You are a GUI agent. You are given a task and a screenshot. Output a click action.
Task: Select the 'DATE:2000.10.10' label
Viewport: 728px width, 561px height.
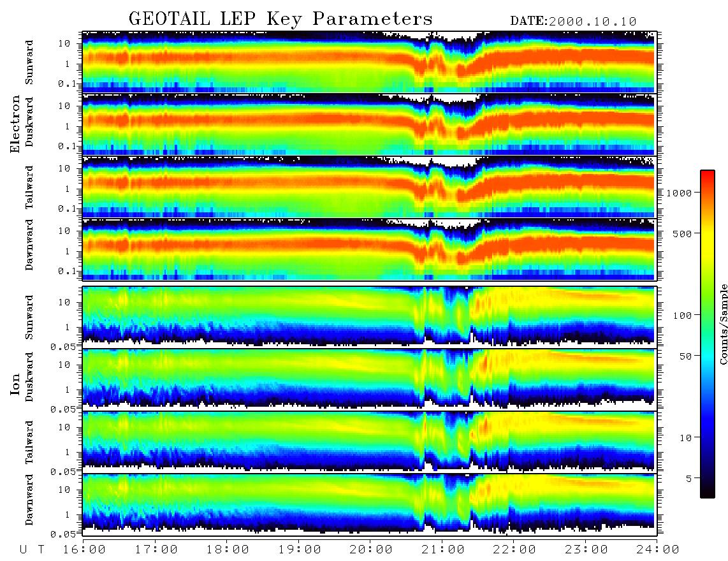click(573, 22)
